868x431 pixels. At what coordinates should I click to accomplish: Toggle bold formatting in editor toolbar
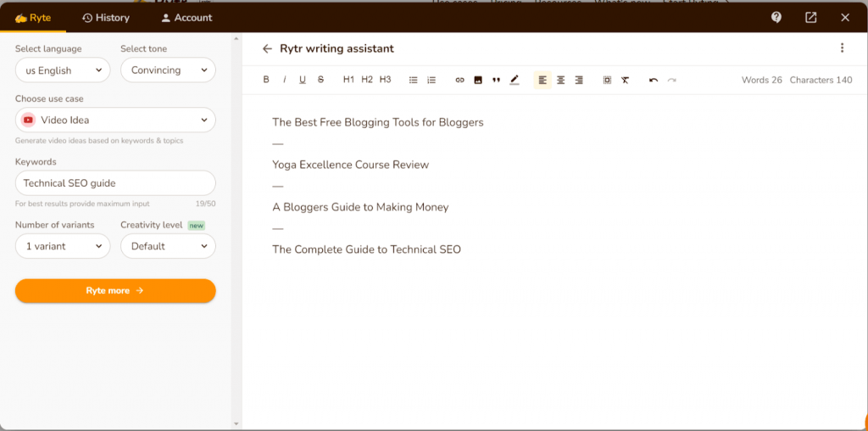(266, 80)
